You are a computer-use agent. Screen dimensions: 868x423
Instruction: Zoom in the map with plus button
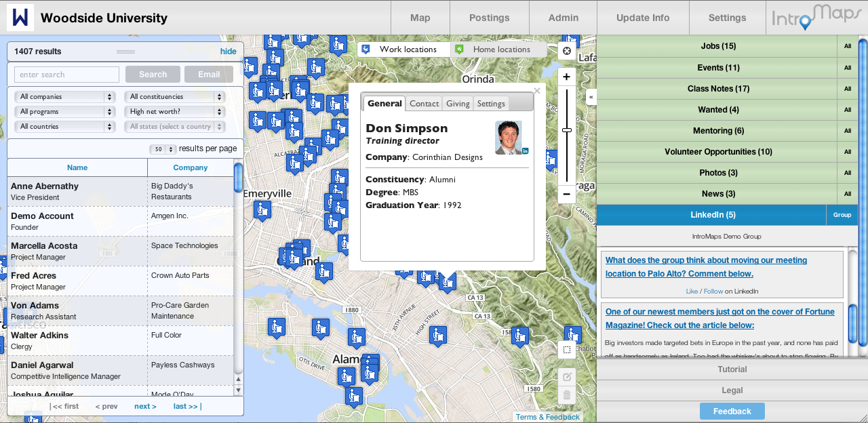(x=567, y=77)
